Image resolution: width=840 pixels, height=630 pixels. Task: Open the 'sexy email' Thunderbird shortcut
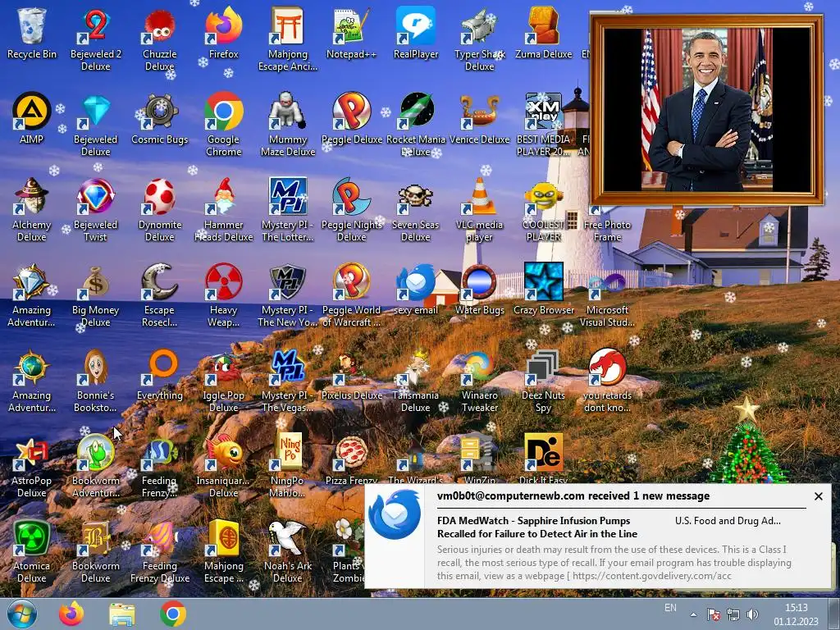[x=416, y=289]
